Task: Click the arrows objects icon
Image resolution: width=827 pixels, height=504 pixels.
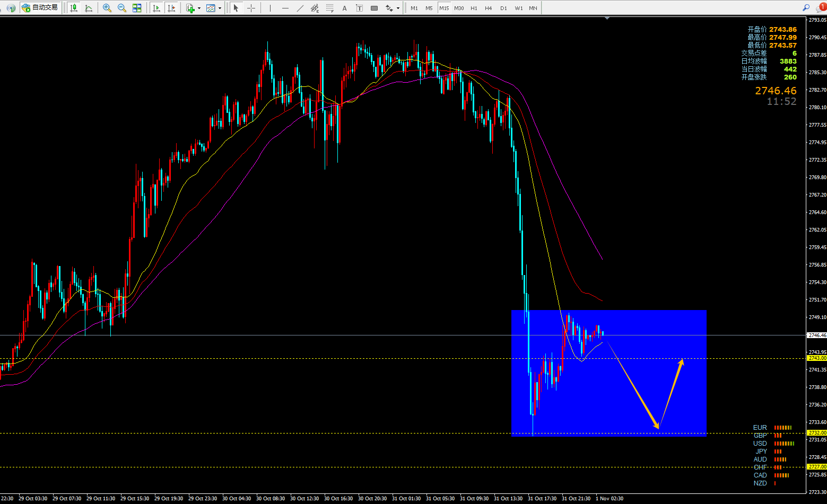Action: pos(389,8)
